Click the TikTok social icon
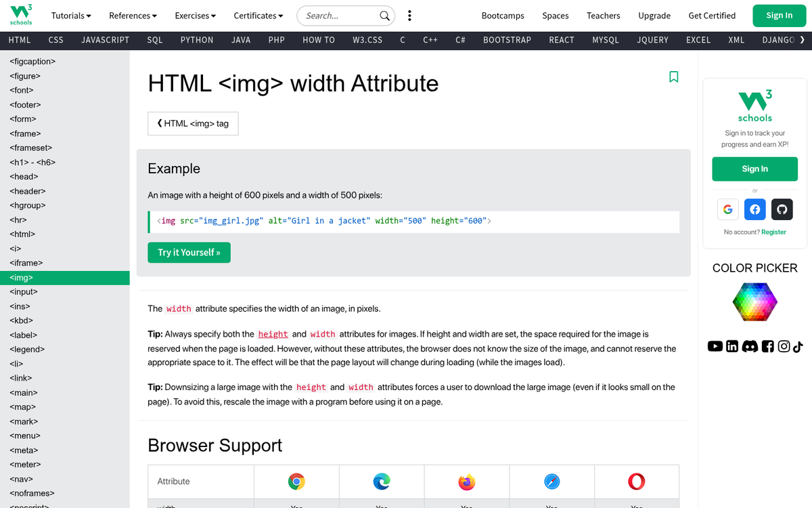Image resolution: width=812 pixels, height=508 pixels. pos(798,346)
